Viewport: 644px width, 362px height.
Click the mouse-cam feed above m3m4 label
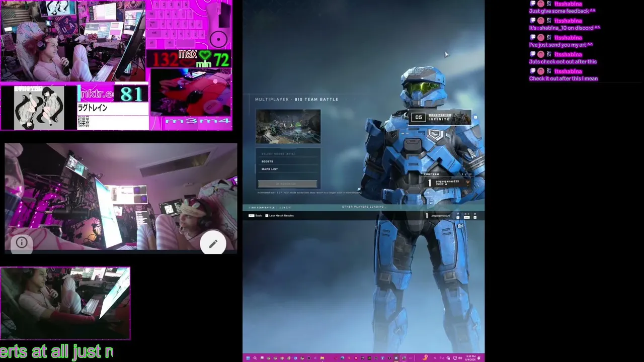(x=191, y=92)
